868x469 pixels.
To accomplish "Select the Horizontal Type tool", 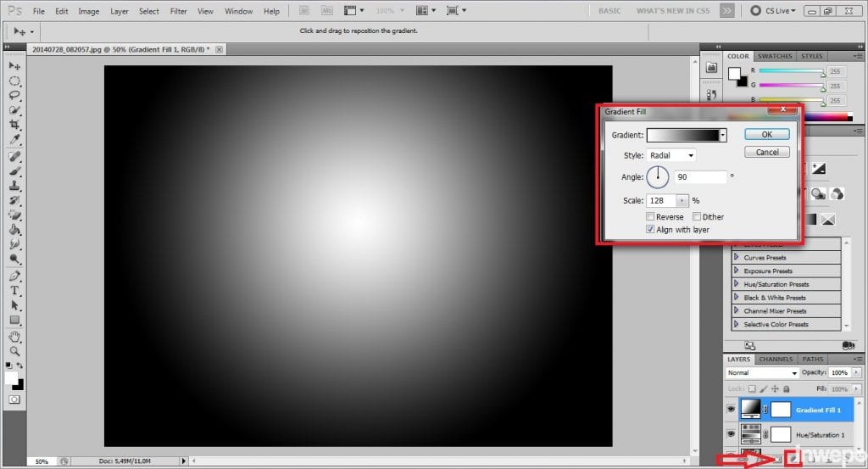I will click(x=14, y=291).
